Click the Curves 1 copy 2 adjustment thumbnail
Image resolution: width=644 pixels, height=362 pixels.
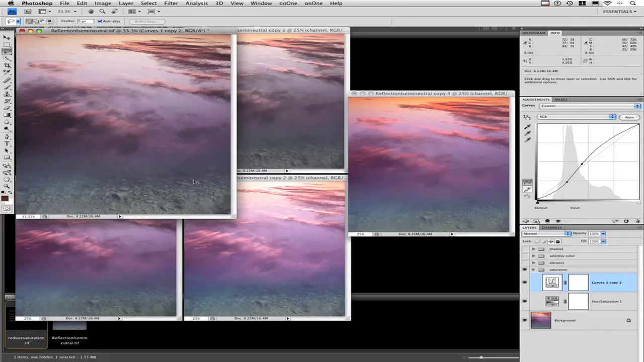[x=552, y=283]
